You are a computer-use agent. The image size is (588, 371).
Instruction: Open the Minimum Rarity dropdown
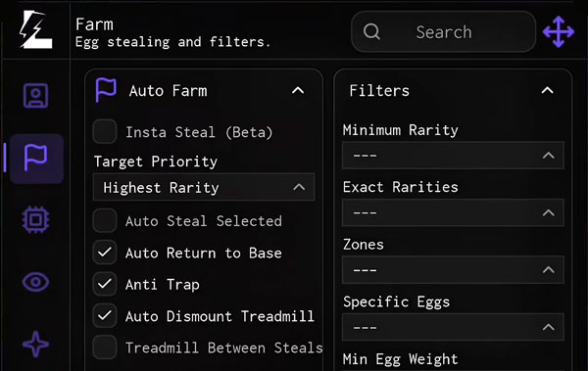[453, 156]
